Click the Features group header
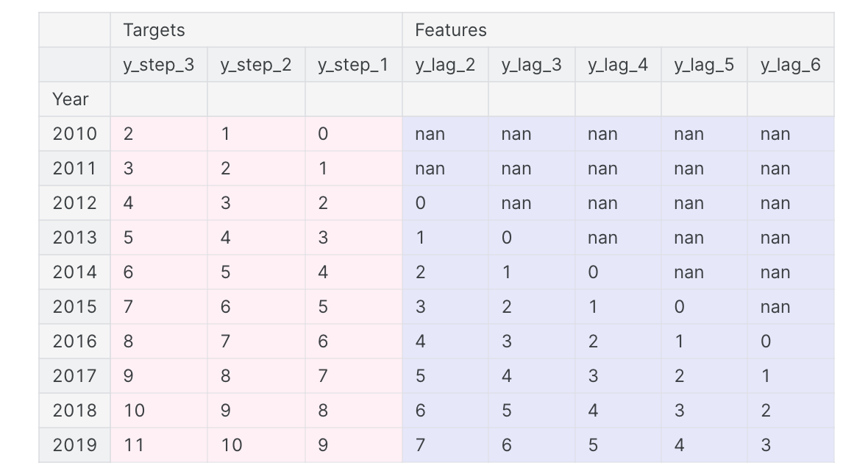Image resolution: width=868 pixels, height=474 pixels. [450, 30]
